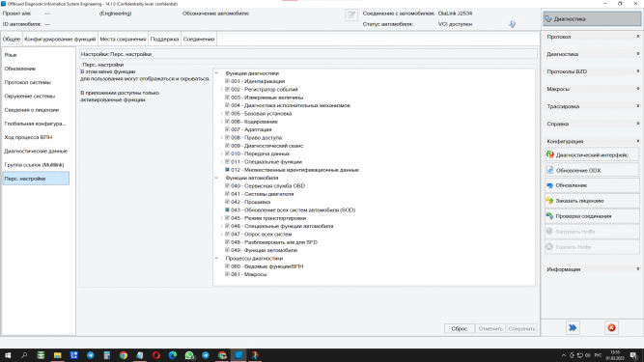Click the Диагностика mode icon at top right
Image resolution: width=644 pixels, height=362 pixels.
tap(547, 19)
